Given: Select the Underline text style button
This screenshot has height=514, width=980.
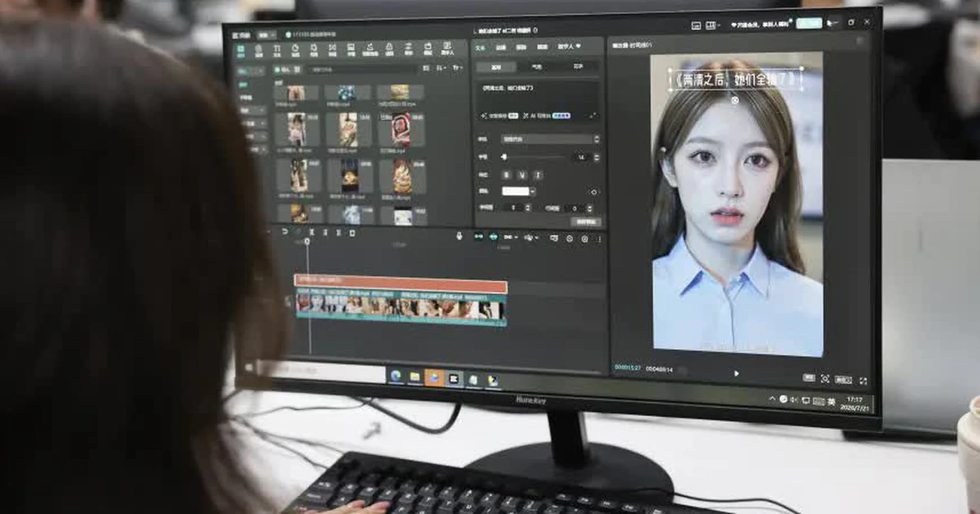Looking at the screenshot, I should [521, 175].
